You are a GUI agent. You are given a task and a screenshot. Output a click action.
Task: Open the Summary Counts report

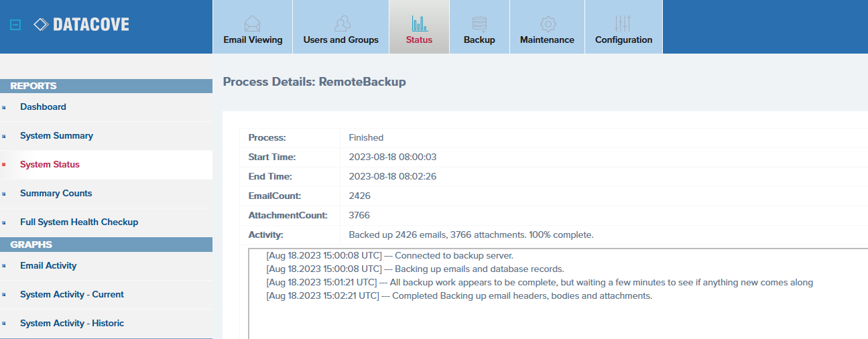[56, 193]
